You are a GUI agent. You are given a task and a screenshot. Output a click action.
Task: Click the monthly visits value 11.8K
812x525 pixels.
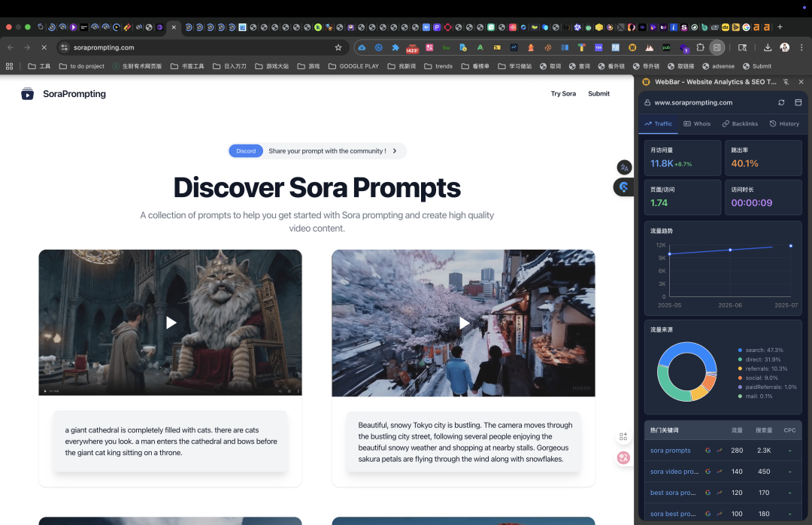(x=662, y=163)
